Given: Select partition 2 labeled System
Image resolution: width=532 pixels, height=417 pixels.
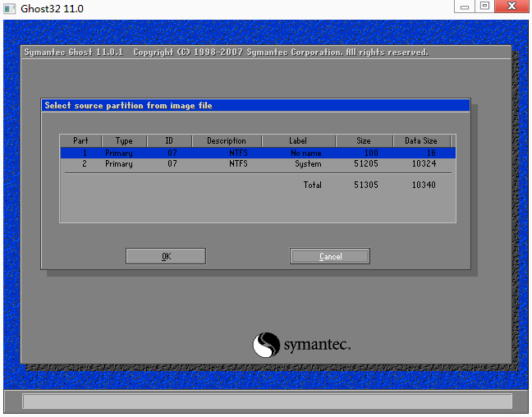Looking at the screenshot, I should pyautogui.click(x=258, y=164).
